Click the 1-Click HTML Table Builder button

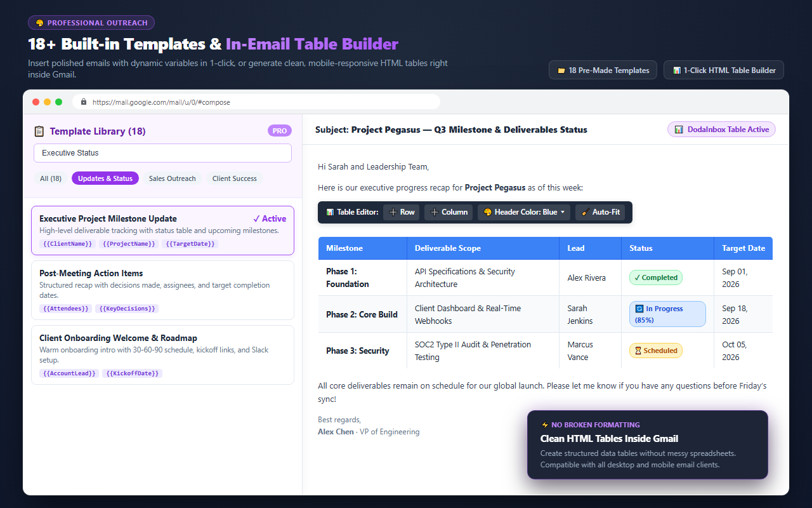724,70
